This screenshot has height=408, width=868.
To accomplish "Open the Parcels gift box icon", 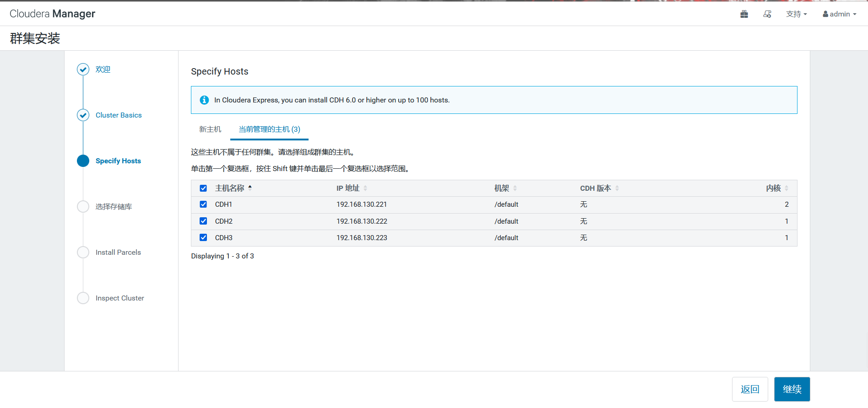I will [x=744, y=14].
